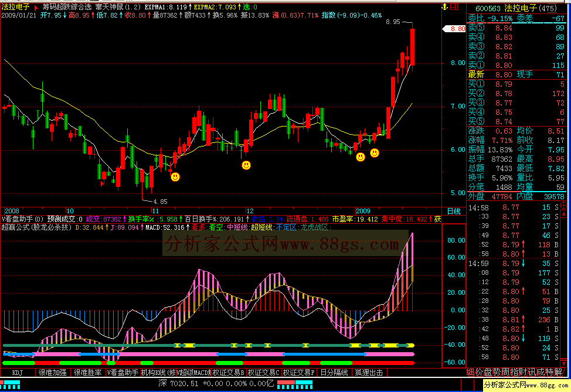Click the red-cyan indicator bars right of 0.00亿

pos(295,384)
